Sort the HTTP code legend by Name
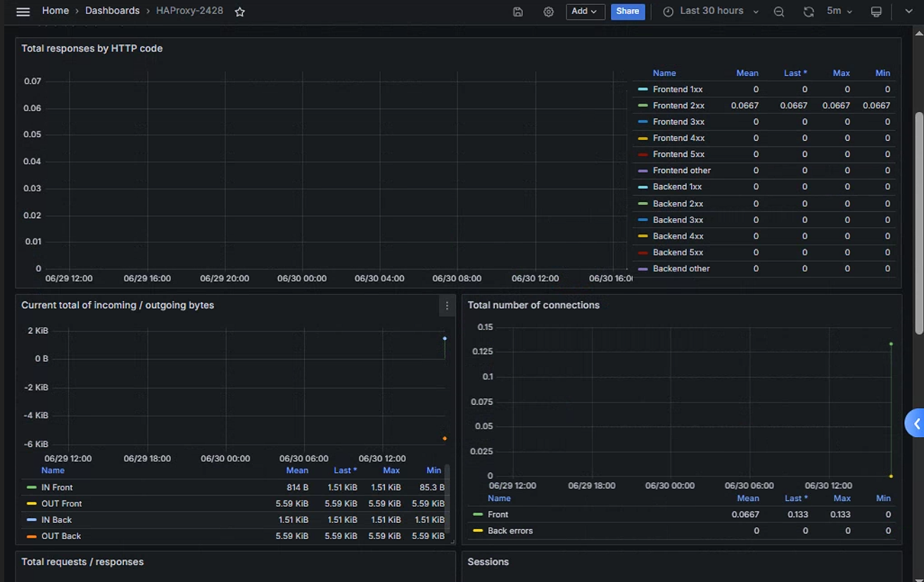 point(664,73)
